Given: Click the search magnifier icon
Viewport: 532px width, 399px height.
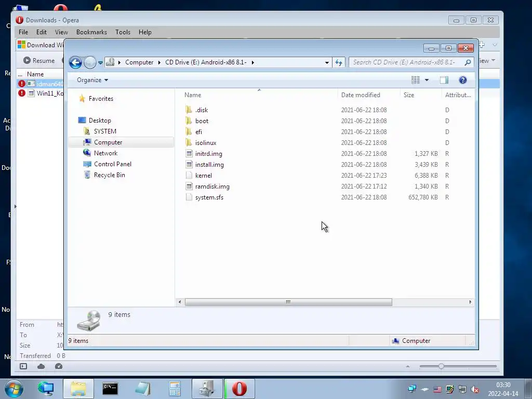Looking at the screenshot, I should tap(468, 62).
